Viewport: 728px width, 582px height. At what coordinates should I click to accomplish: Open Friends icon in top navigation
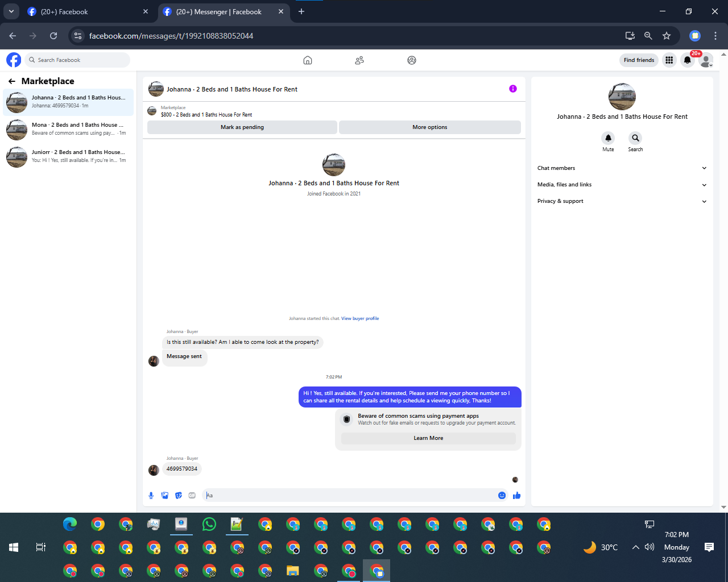(359, 60)
